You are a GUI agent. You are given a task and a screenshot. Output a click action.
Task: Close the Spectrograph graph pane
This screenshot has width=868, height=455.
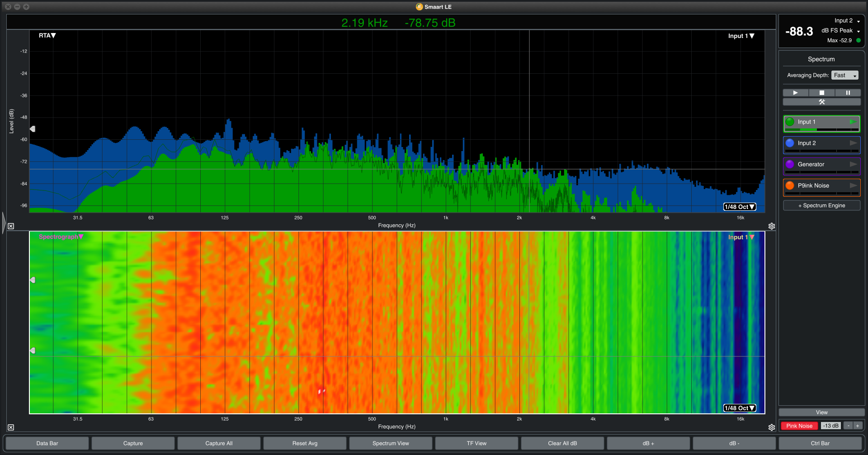(11, 427)
